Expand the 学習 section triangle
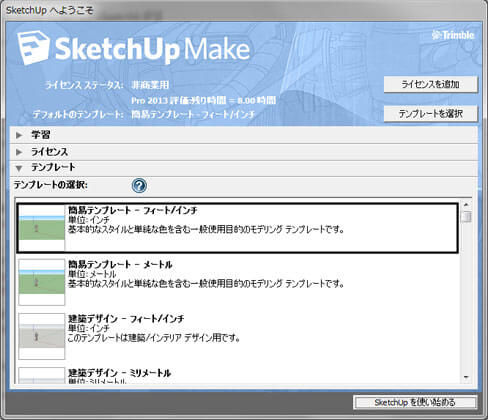The width and height of the screenshot is (488, 420). tap(19, 135)
